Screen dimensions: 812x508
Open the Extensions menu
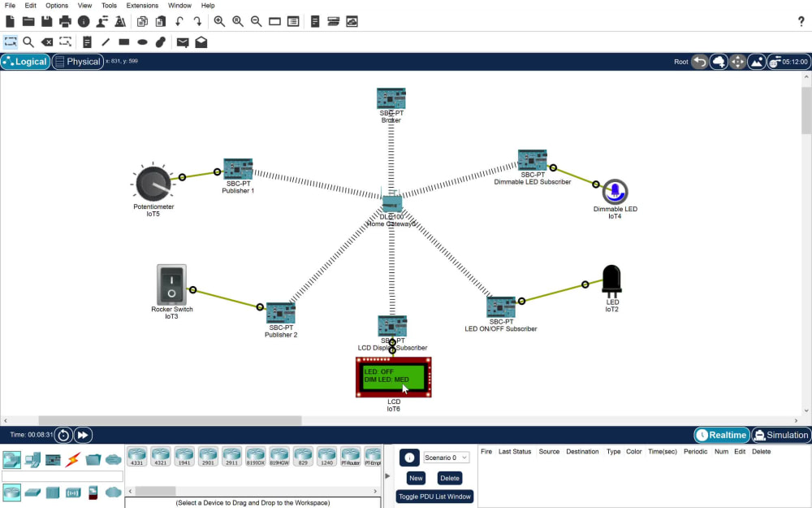142,5
